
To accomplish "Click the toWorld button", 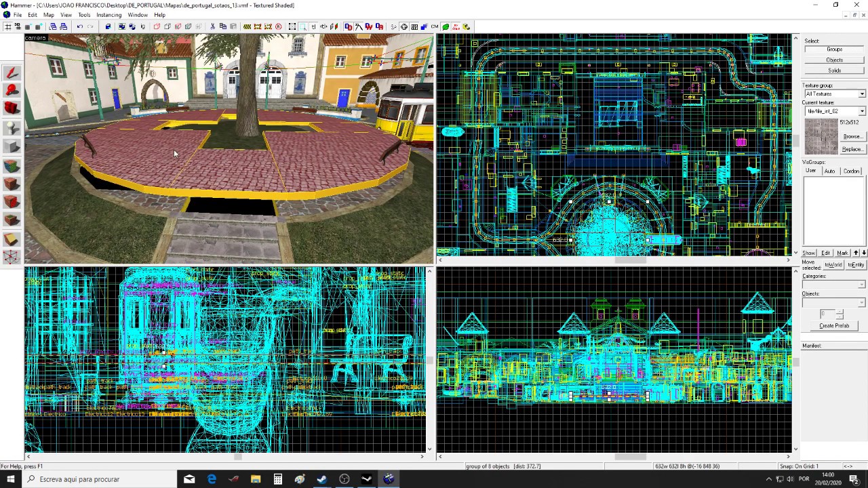I will 832,265.
